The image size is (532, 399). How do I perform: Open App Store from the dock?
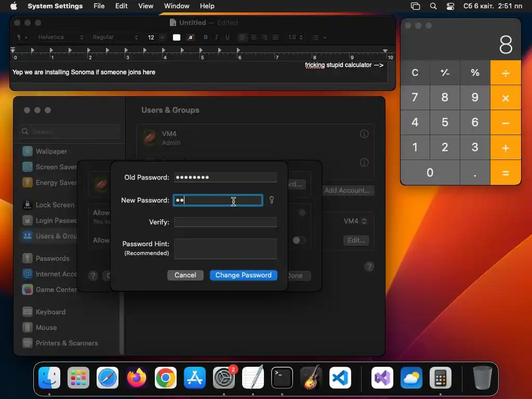point(195,378)
